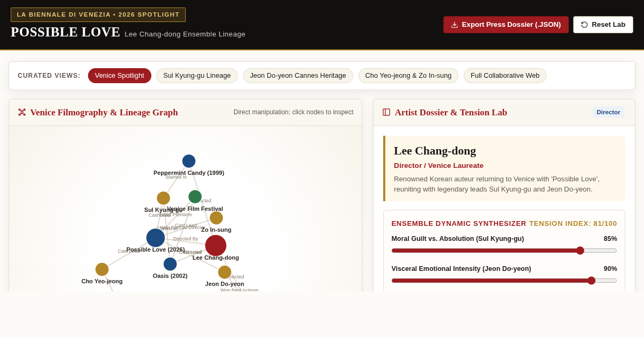Select the Zo In-sung node
The height and width of the screenshot is (338, 644).
tap(216, 218)
